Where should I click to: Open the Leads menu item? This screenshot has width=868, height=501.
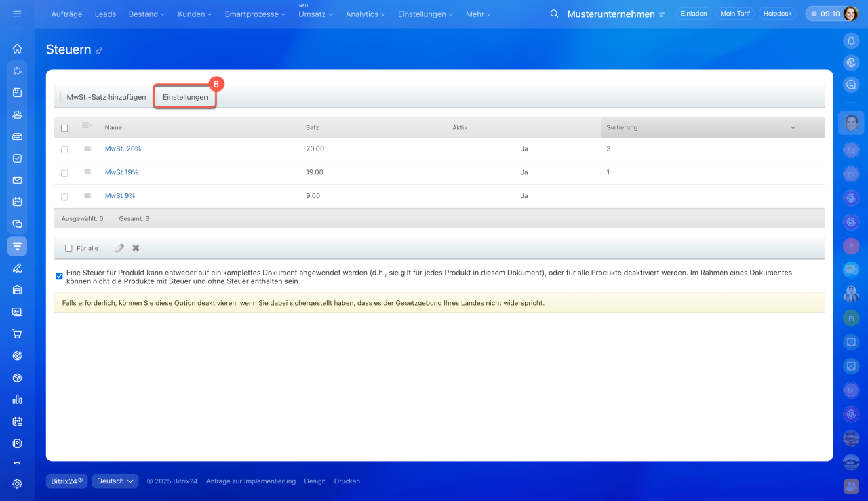coord(105,14)
